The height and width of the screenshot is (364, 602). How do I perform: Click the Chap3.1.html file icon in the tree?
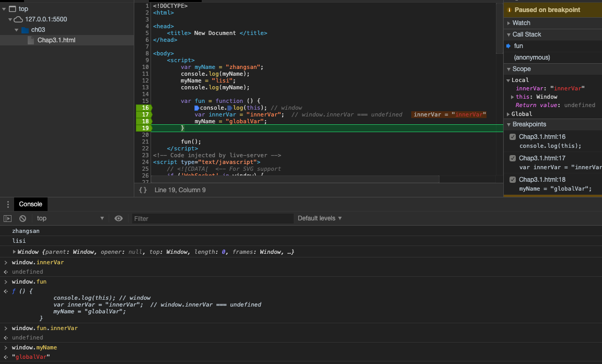point(31,40)
